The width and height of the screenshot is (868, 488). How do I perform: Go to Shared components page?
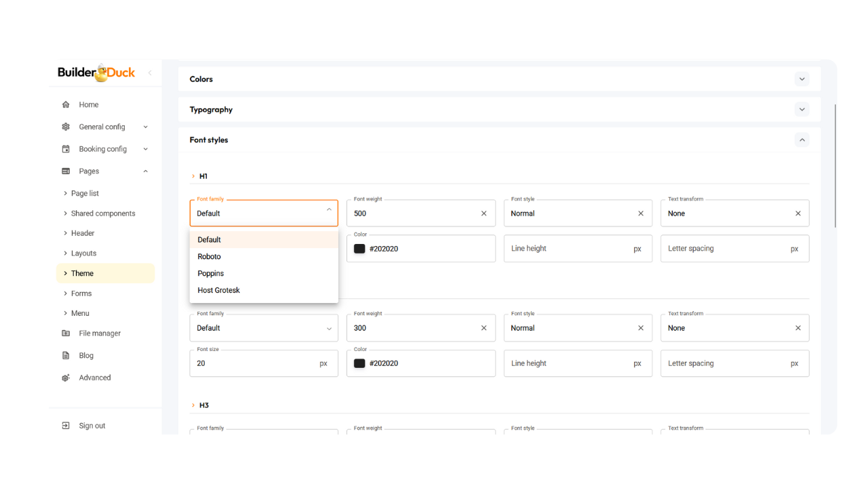point(103,213)
